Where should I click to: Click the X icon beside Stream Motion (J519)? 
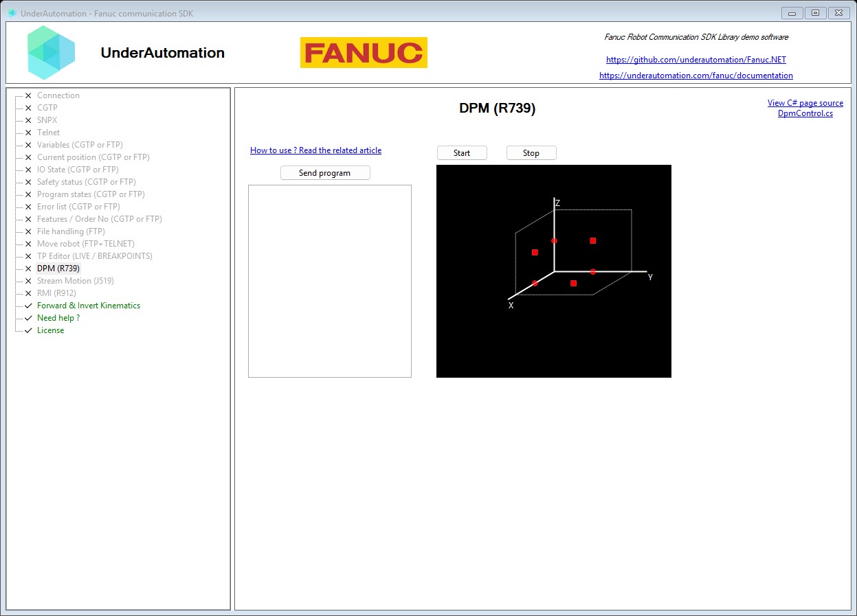coord(28,281)
